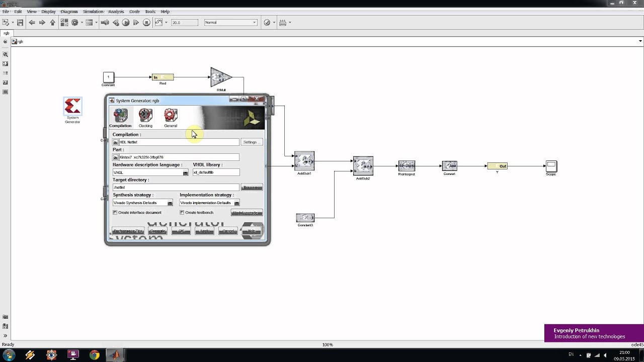This screenshot has width=644, height=362.
Task: Click the Save model toolbar icon
Action: pyautogui.click(x=20, y=23)
